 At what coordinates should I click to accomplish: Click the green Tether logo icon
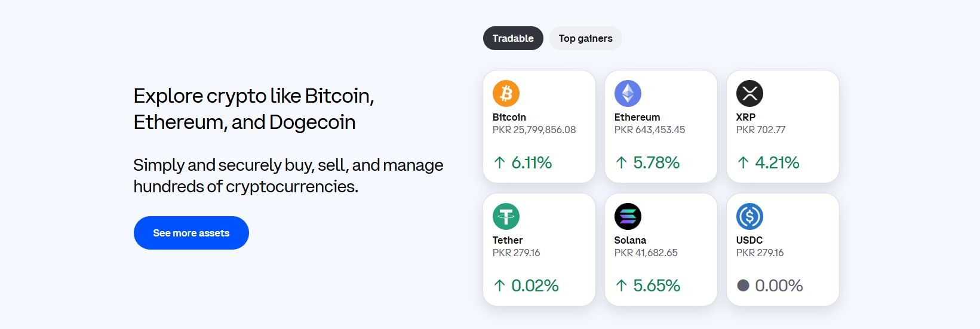[x=506, y=217]
